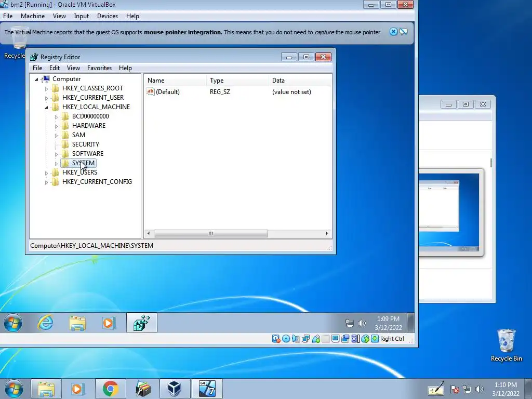Image resolution: width=532 pixels, height=399 pixels.
Task: Expand the SOFTWARE key arrow
Action: pyautogui.click(x=56, y=154)
